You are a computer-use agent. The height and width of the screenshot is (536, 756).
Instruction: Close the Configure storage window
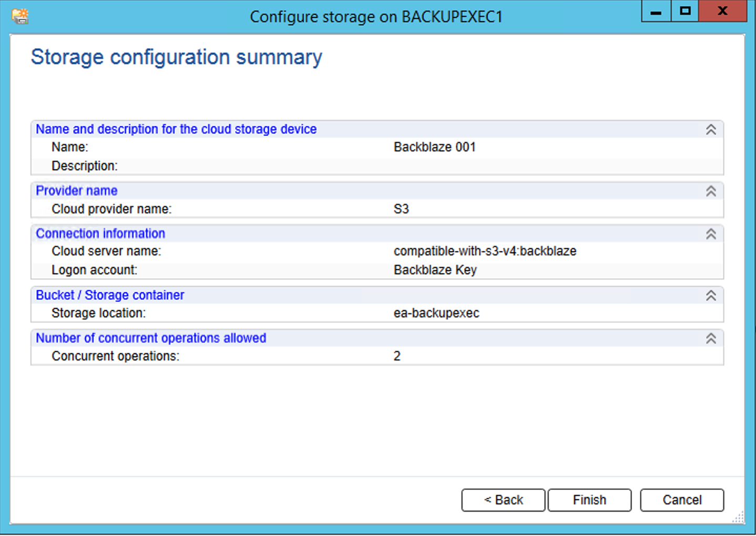point(723,11)
